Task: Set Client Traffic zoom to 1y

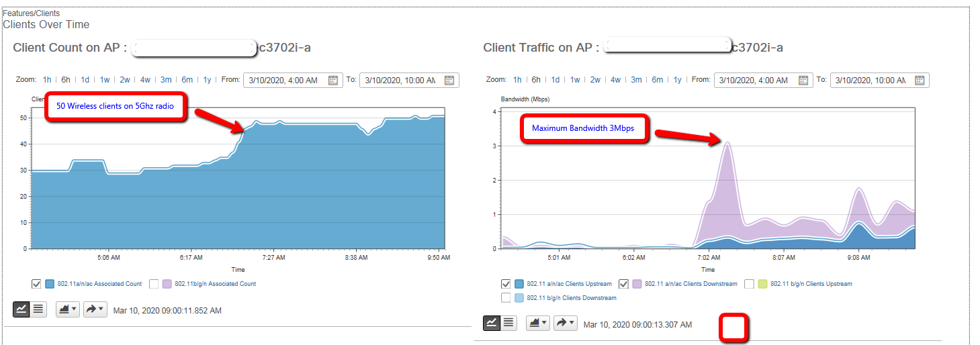Action: coord(677,80)
